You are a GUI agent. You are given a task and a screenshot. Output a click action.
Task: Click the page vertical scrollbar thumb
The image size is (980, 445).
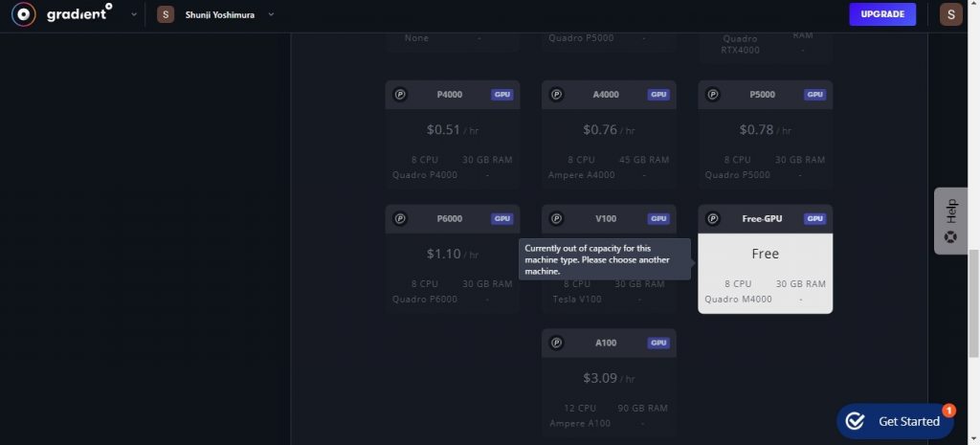tap(973, 302)
